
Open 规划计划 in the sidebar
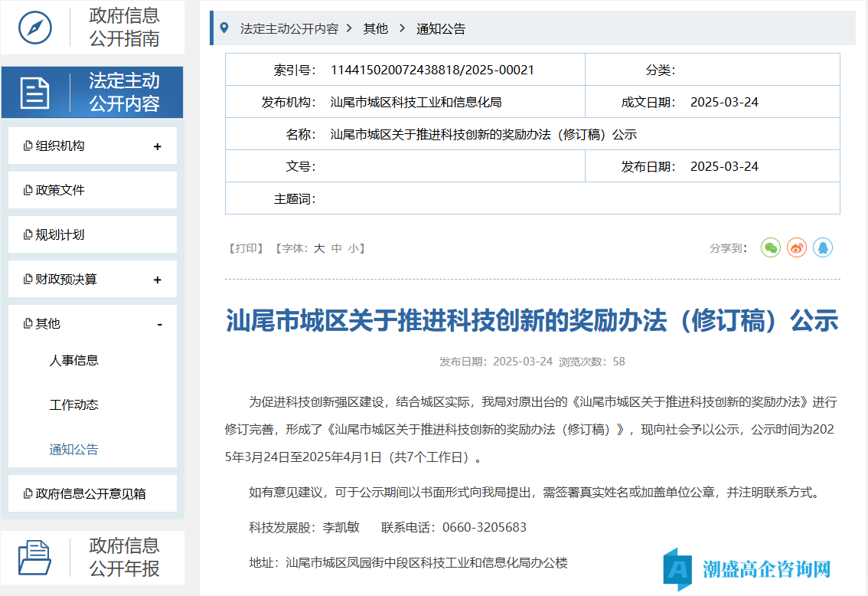[x=60, y=234]
